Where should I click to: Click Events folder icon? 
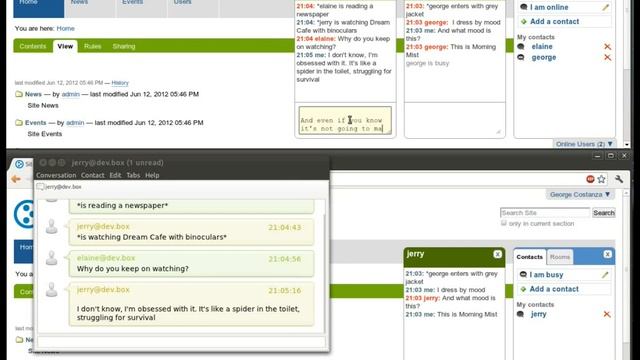(x=19, y=123)
